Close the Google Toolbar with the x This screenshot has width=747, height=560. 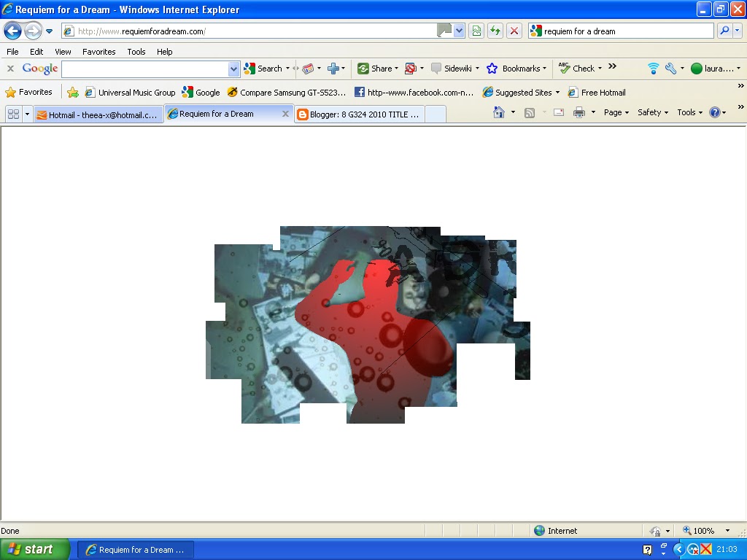point(10,69)
